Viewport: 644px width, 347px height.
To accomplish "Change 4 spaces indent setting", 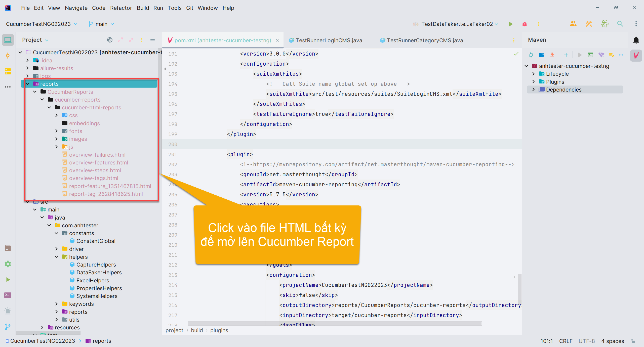I will click(x=613, y=341).
